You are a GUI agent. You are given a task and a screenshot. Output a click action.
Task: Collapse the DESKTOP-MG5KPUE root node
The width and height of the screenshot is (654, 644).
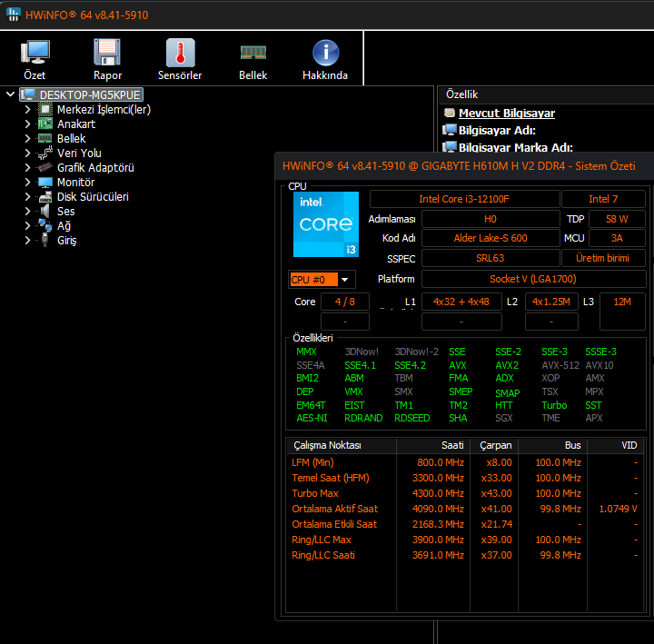tap(10, 94)
